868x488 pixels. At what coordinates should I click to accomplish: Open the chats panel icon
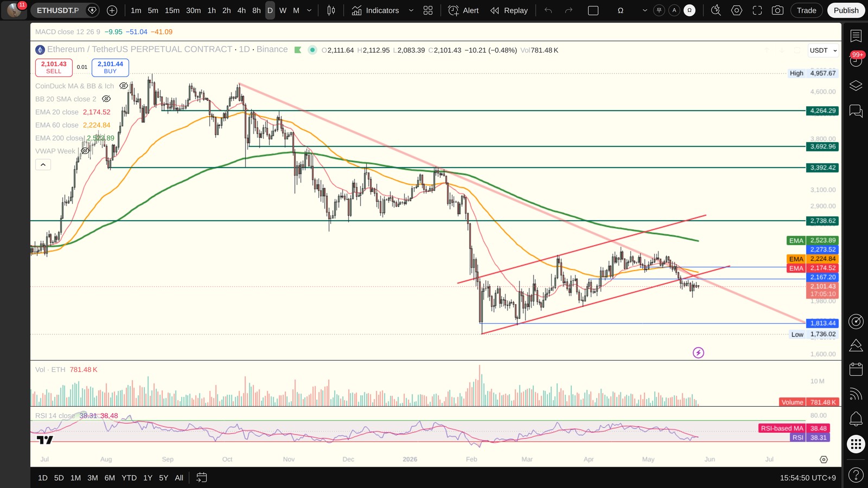pyautogui.click(x=856, y=111)
